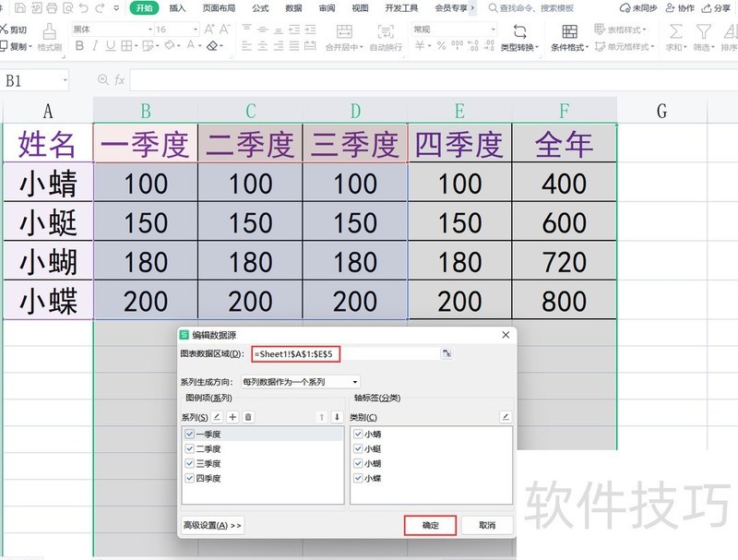The height and width of the screenshot is (560, 738).
Task: Expand the number format dropdown showing 常规
Action: pyautogui.click(x=495, y=30)
